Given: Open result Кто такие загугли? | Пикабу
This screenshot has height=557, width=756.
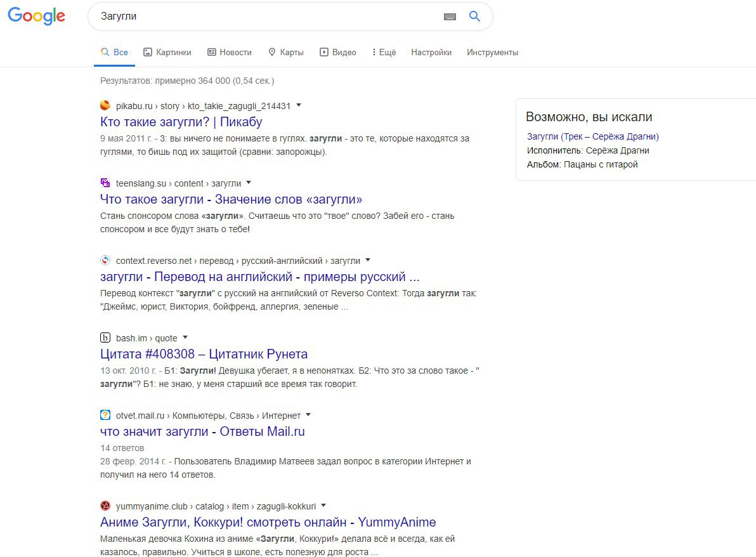Looking at the screenshot, I should [x=181, y=122].
